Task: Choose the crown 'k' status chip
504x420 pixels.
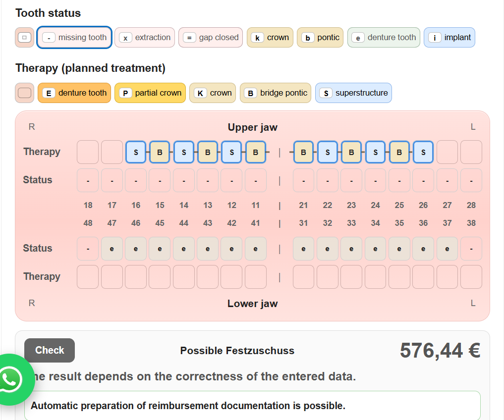Action: (270, 38)
